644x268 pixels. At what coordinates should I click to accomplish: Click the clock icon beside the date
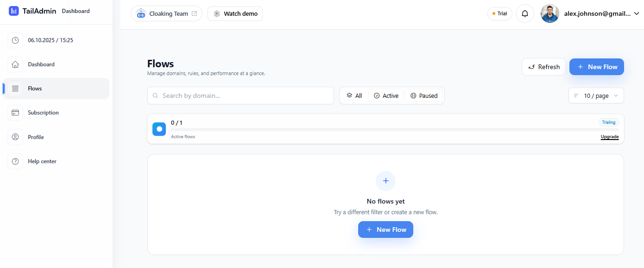point(15,40)
